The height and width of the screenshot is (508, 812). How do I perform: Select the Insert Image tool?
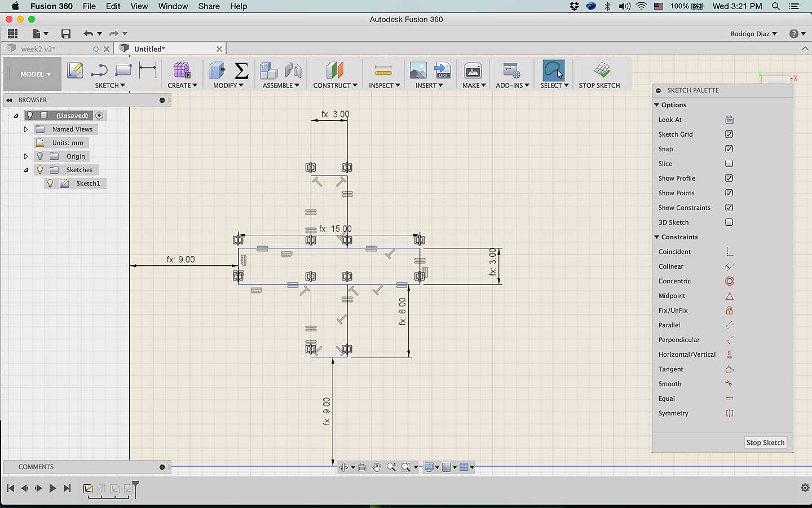click(418, 71)
